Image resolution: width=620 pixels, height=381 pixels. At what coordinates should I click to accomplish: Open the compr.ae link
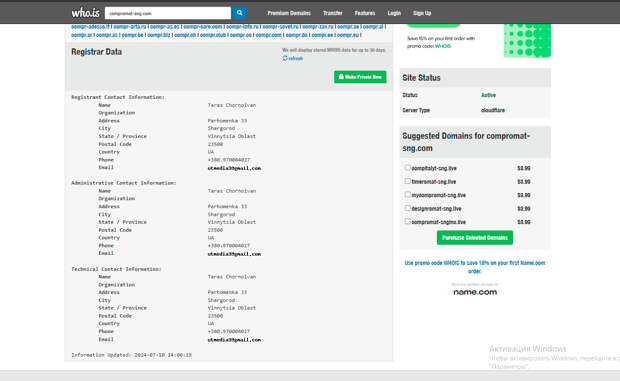pos(348,26)
